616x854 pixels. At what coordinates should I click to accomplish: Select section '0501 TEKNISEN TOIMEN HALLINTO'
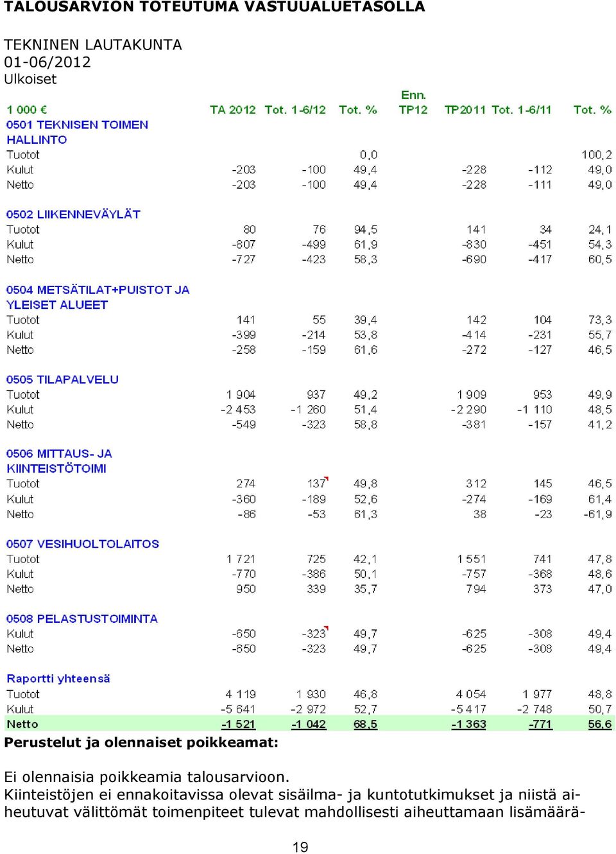pos(77,132)
